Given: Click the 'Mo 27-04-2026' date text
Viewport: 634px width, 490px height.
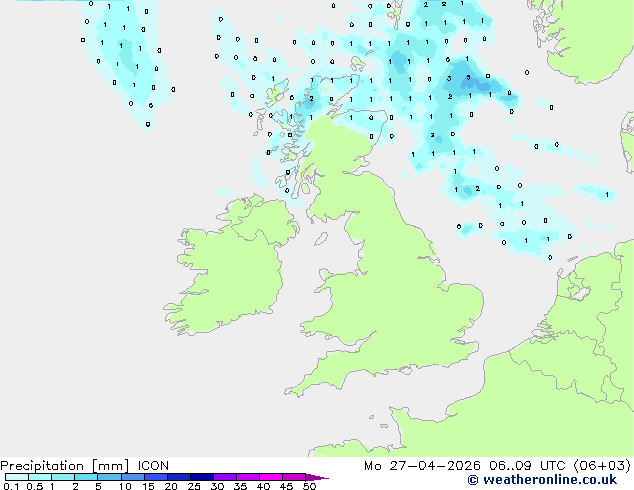Looking at the screenshot, I should 423,466.
